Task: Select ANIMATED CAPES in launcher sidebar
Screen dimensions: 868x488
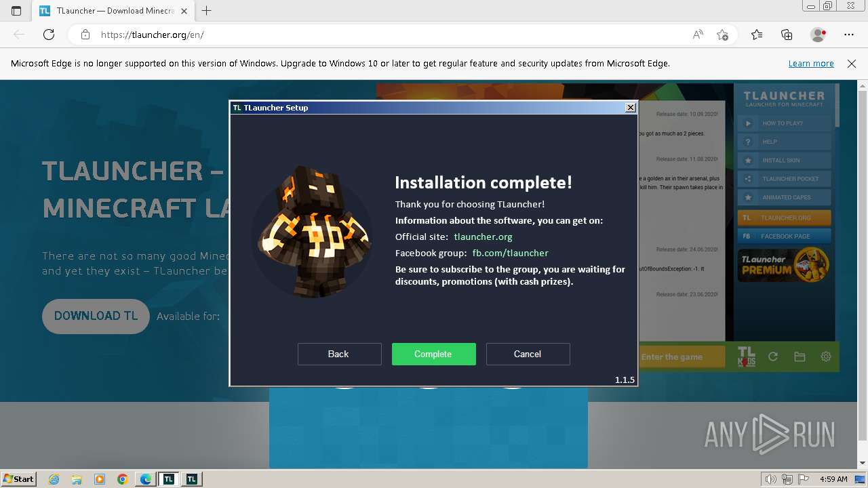Action: (785, 197)
